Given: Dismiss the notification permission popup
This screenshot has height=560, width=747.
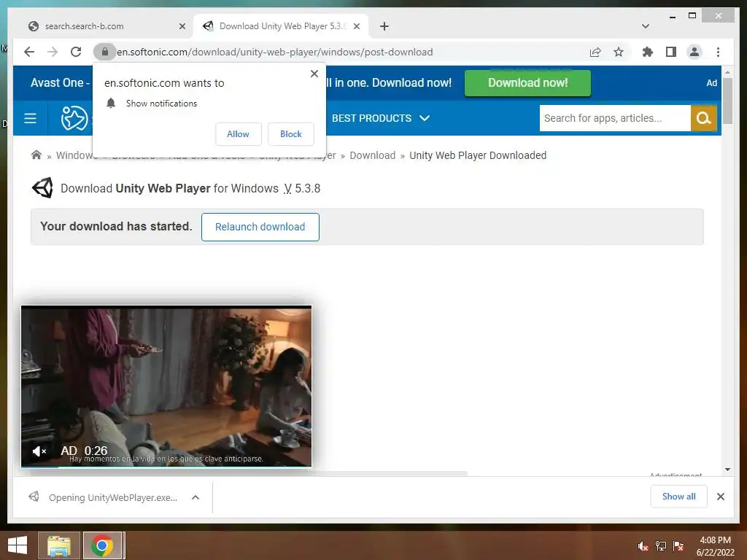Looking at the screenshot, I should [x=314, y=74].
